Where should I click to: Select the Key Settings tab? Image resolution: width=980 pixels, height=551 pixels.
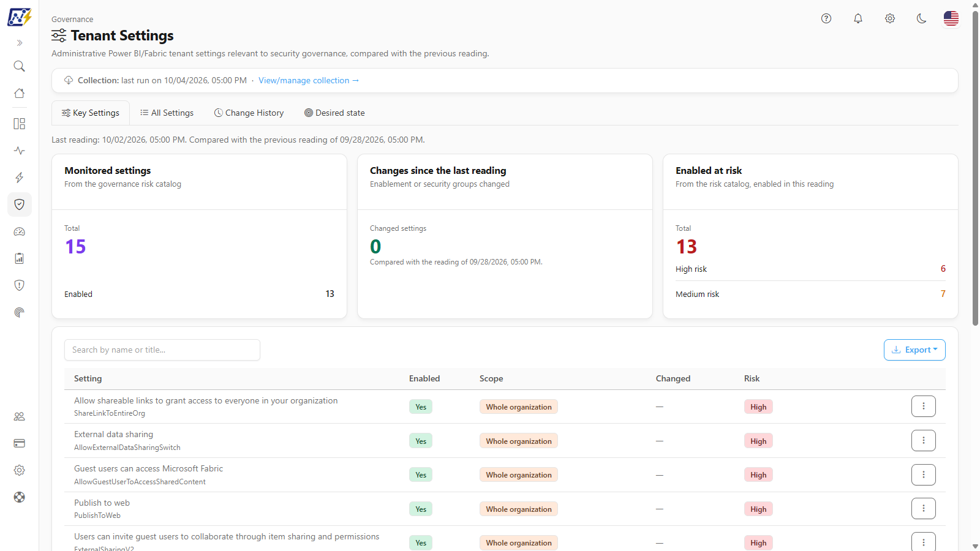click(x=91, y=113)
